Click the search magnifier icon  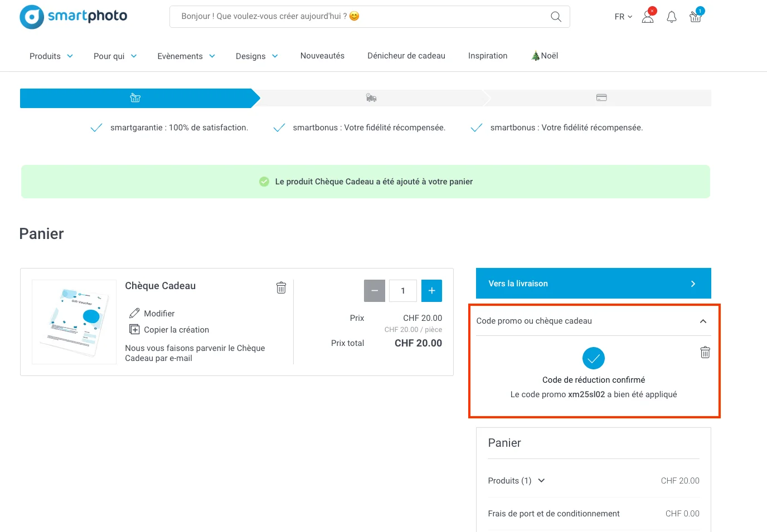555,17
